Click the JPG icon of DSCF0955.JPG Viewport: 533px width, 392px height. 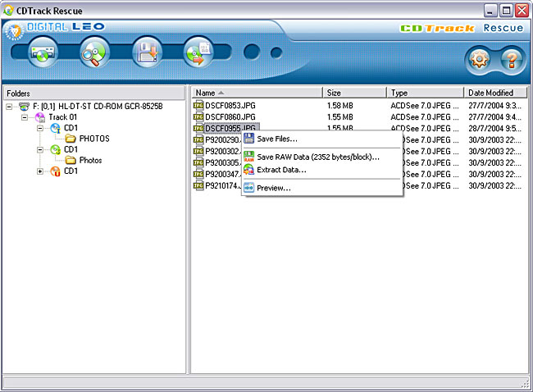[198, 128]
